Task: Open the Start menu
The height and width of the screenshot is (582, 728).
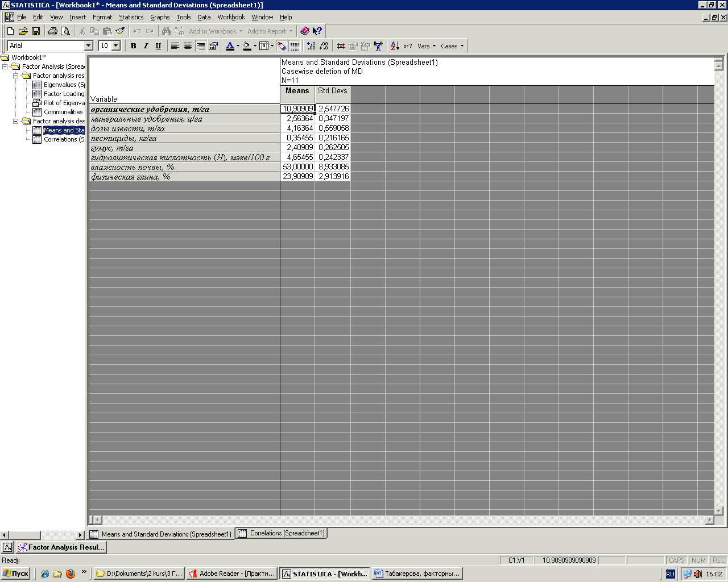Action: (16, 574)
